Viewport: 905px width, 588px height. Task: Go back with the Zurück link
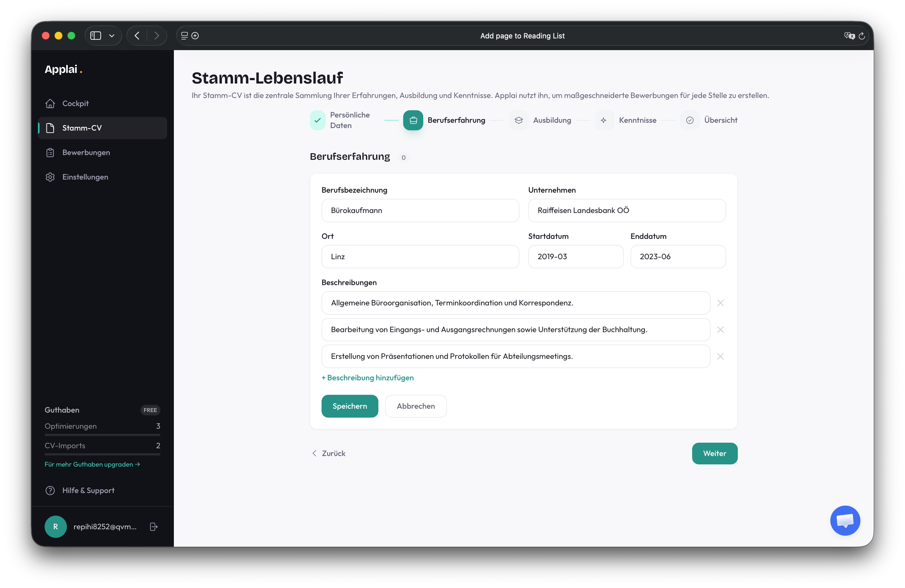click(x=329, y=453)
